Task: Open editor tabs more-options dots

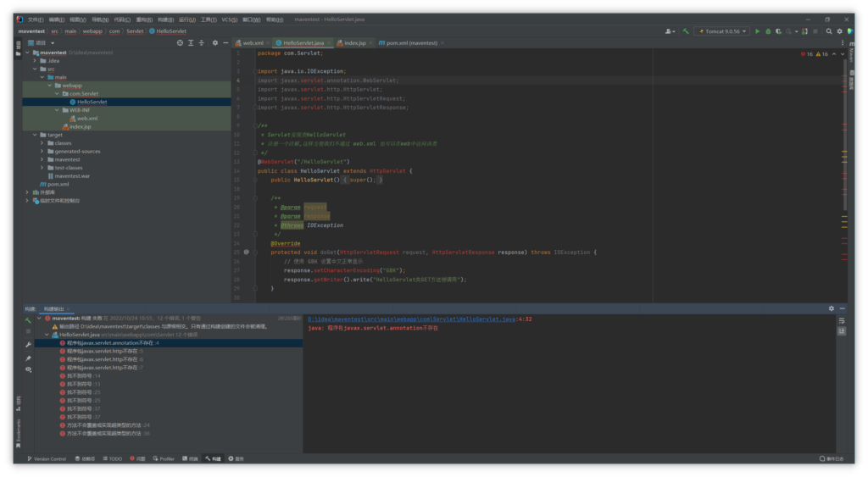Action: pyautogui.click(x=843, y=42)
